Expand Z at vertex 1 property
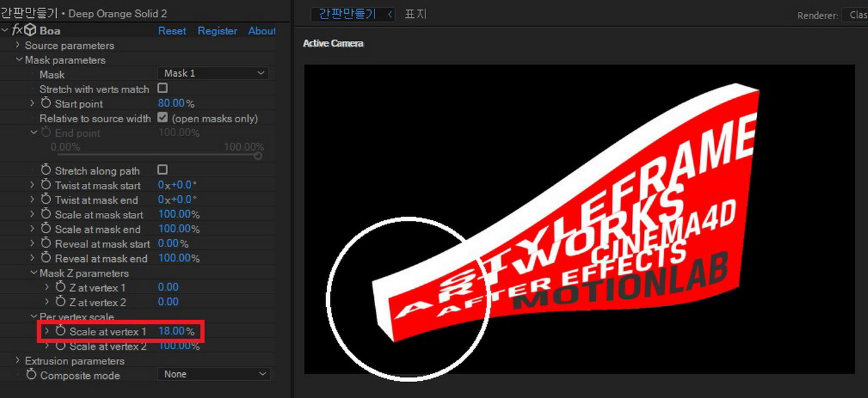The width and height of the screenshot is (868, 398). click(x=47, y=287)
